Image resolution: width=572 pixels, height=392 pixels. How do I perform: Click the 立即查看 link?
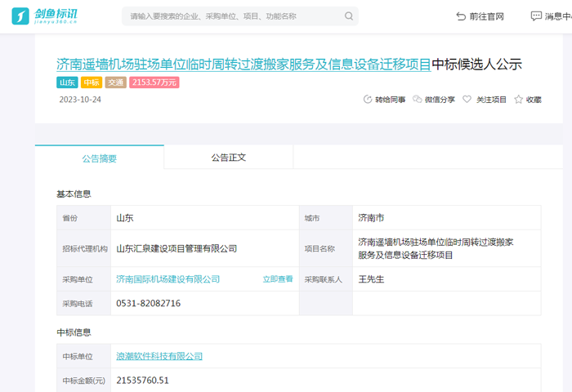(x=277, y=279)
